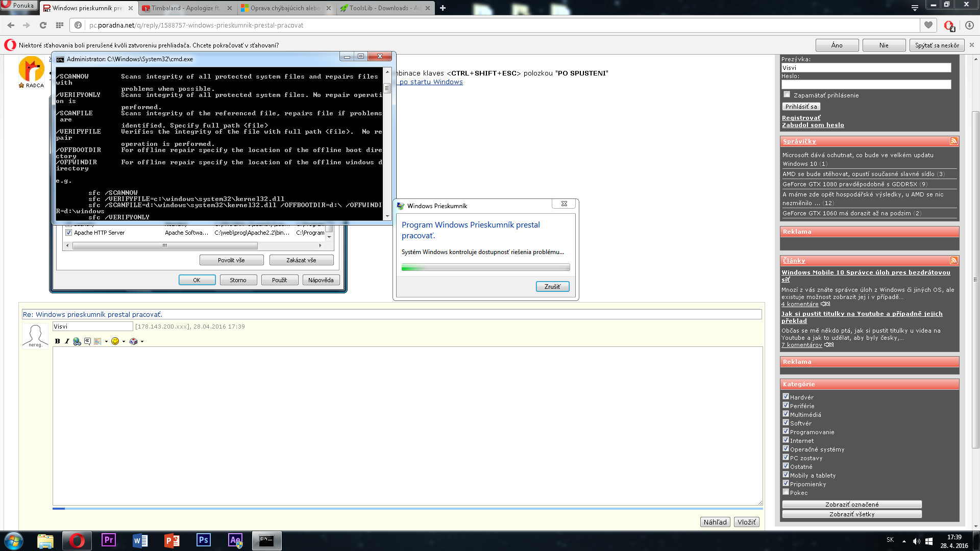Click the Opera reload page icon
This screenshot has height=551, width=980.
tap(43, 25)
